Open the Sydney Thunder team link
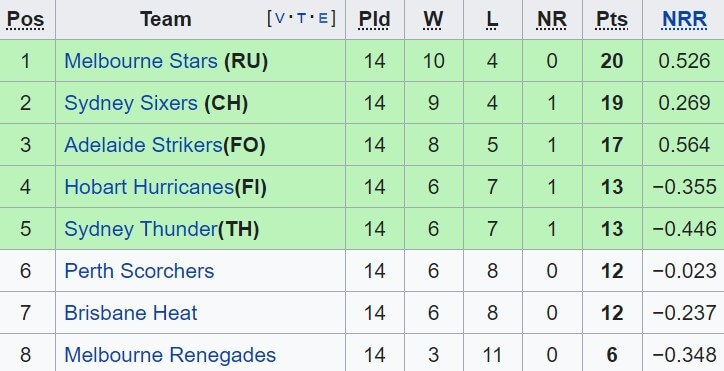724x371 pixels. pos(141,229)
